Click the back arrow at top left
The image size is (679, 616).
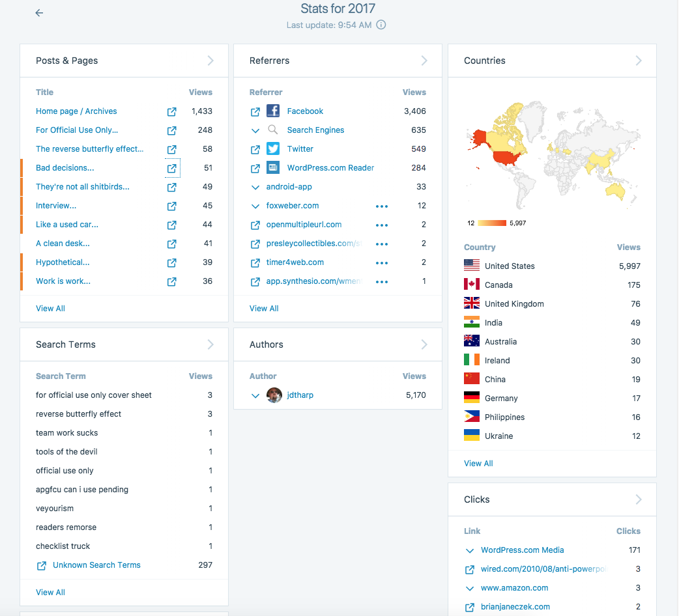click(x=39, y=12)
